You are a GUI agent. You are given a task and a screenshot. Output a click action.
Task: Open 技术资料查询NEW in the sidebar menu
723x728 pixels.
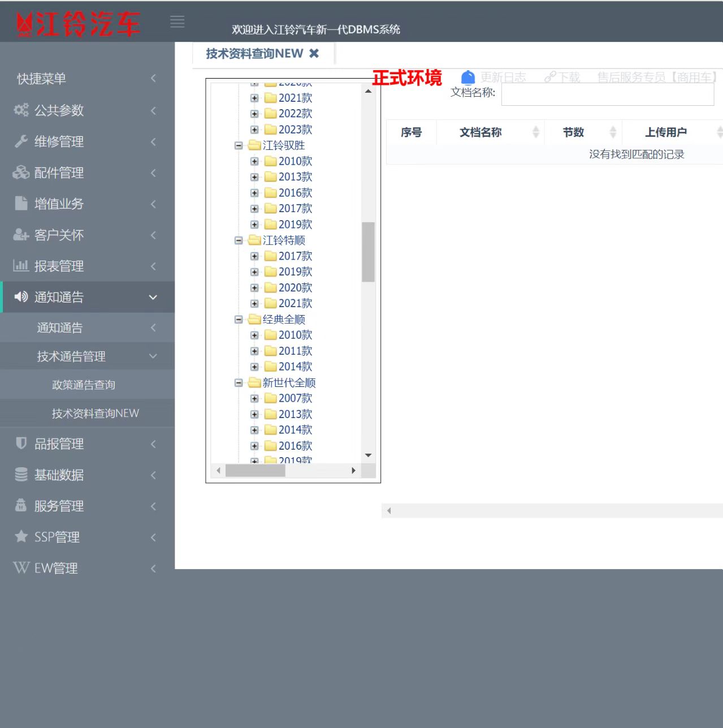pyautogui.click(x=95, y=413)
